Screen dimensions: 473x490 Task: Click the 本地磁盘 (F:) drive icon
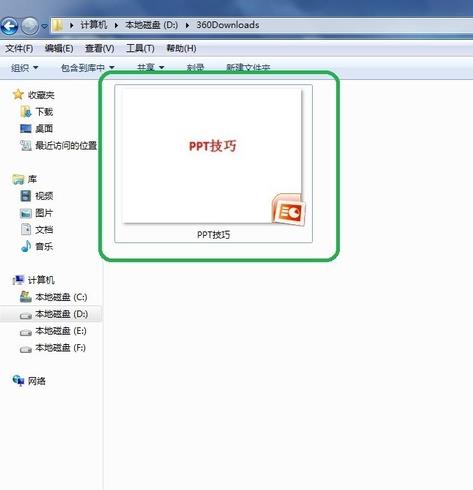coord(26,349)
